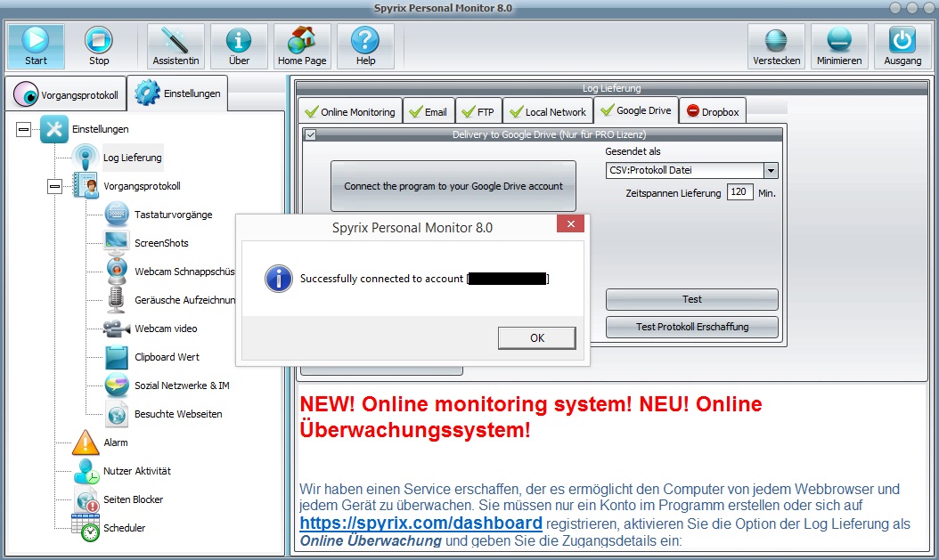939x560 pixels.
Task: Open the Email delivery tab
Action: [x=429, y=112]
